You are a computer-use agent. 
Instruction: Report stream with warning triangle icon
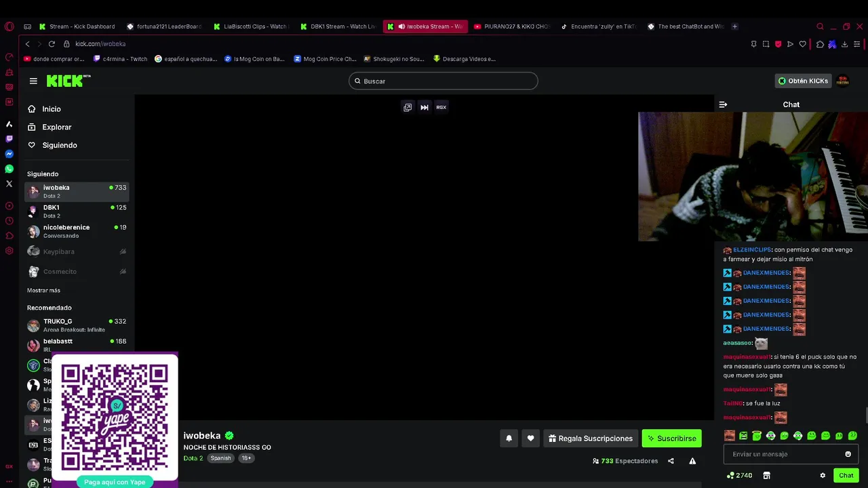pyautogui.click(x=692, y=461)
